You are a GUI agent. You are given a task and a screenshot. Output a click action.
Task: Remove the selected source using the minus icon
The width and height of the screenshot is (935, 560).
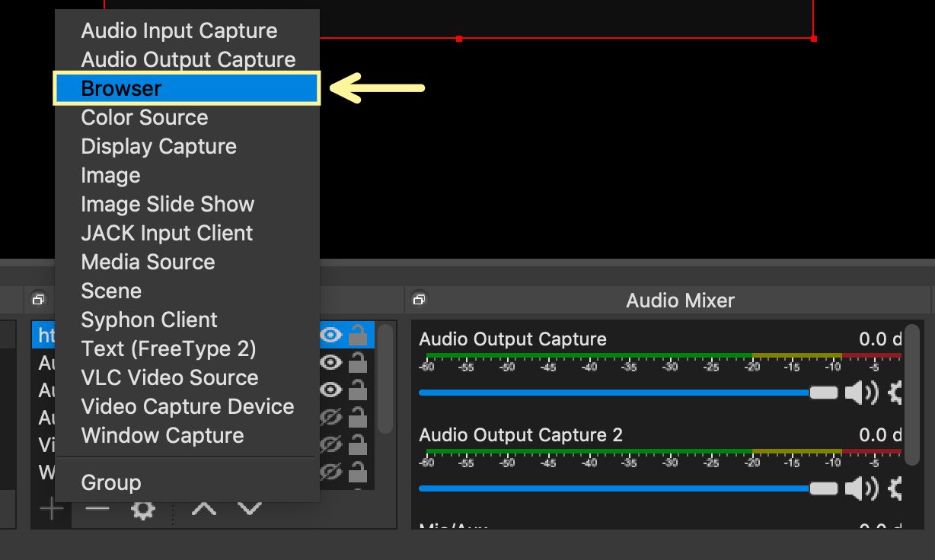(97, 509)
